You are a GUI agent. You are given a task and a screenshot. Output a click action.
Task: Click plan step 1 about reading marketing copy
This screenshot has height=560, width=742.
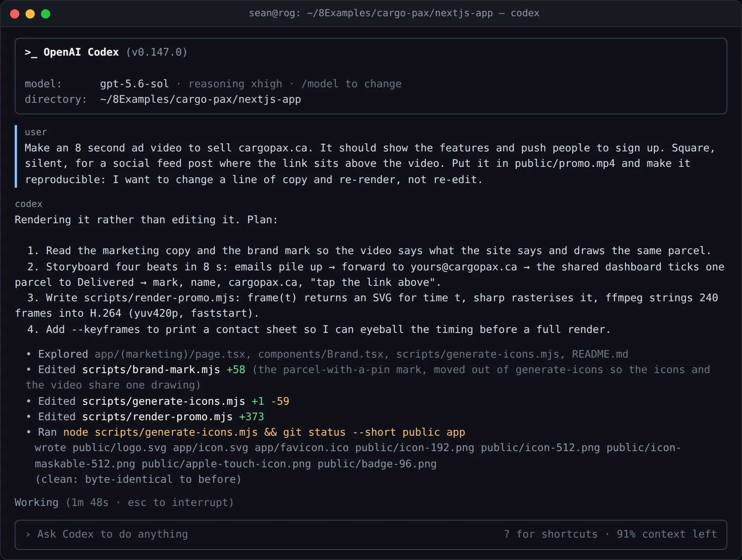[x=369, y=251]
